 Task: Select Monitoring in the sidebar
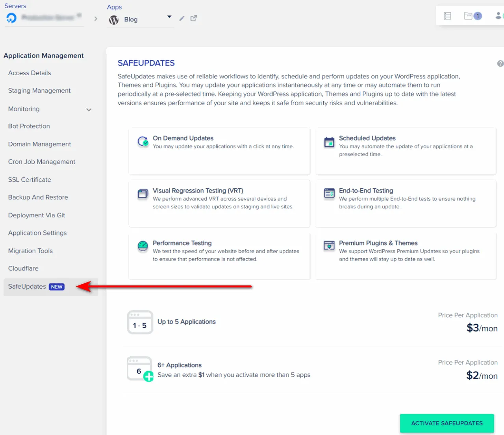pyautogui.click(x=24, y=109)
